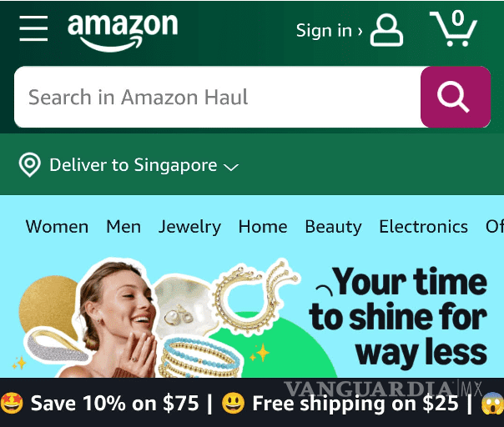Click the magenta search magnifier button

click(456, 97)
